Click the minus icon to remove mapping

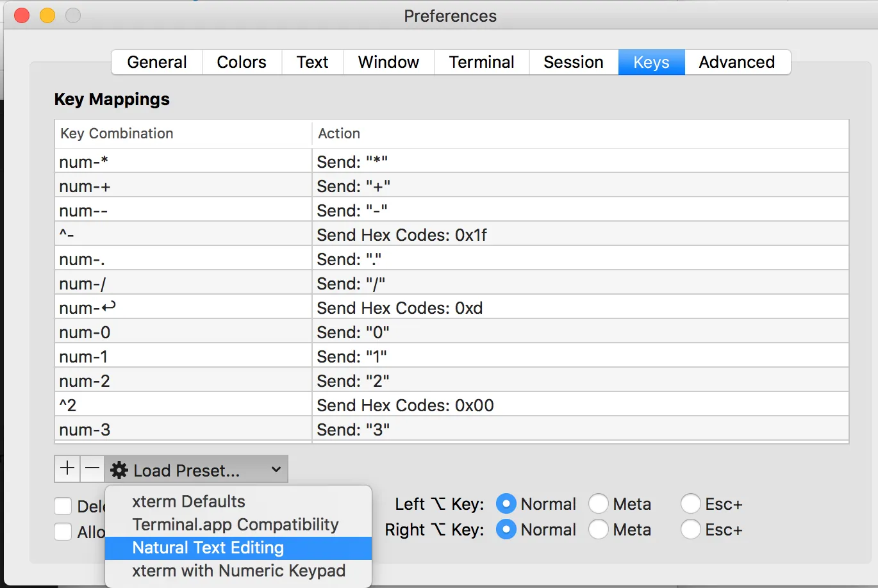click(93, 469)
